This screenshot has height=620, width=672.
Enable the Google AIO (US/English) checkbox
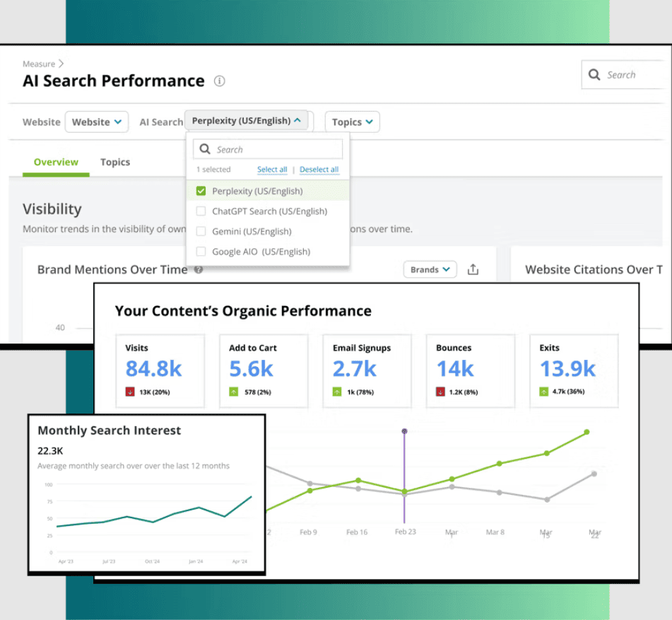click(201, 252)
